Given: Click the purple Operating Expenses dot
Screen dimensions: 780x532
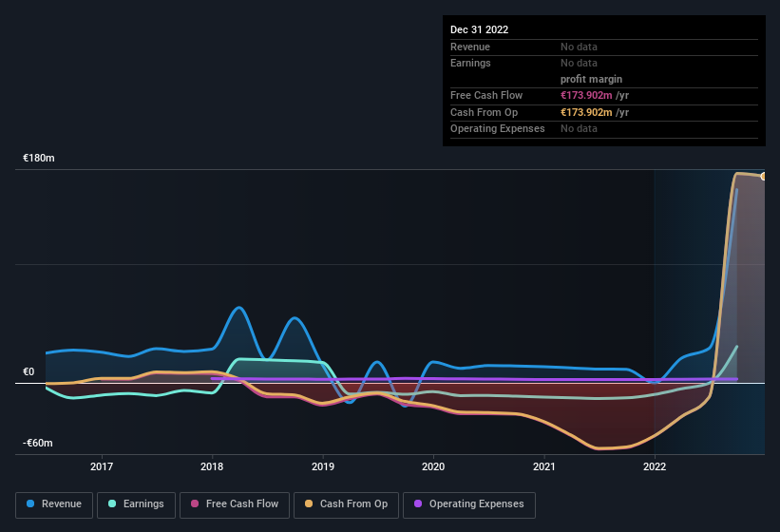Looking at the screenshot, I should pyautogui.click(x=418, y=503).
